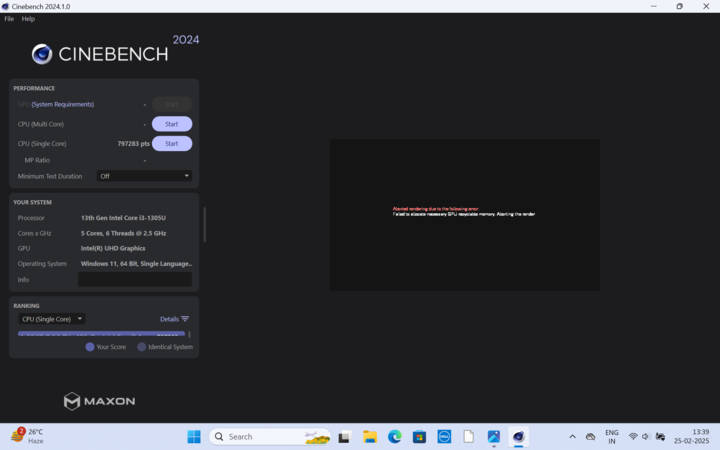Viewport: 720px width, 450px height.
Task: Toggle the Identical System legend indicator
Action: (x=142, y=347)
